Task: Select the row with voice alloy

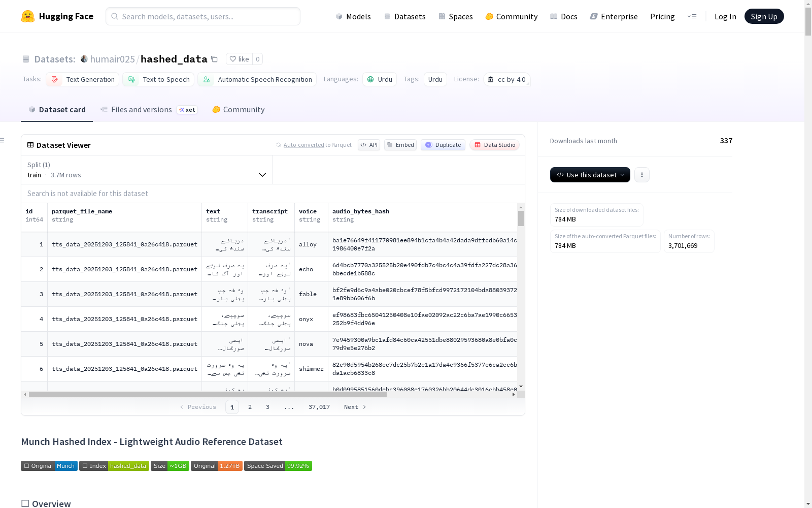Action: pyautogui.click(x=269, y=244)
